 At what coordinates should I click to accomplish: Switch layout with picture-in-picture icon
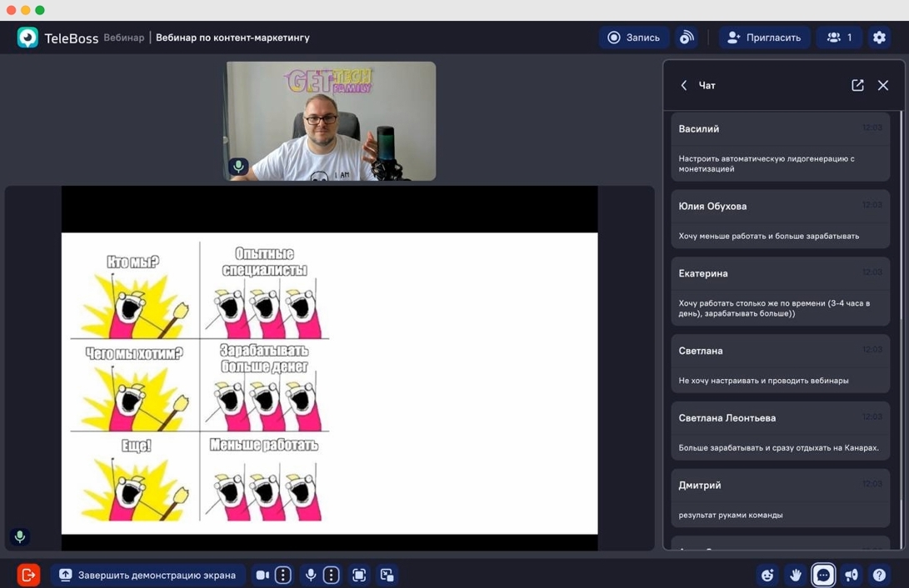pos(387,575)
